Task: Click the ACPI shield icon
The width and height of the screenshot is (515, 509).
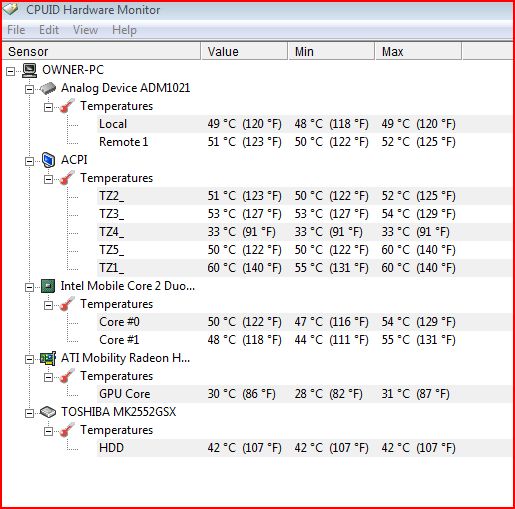Action: [48, 160]
